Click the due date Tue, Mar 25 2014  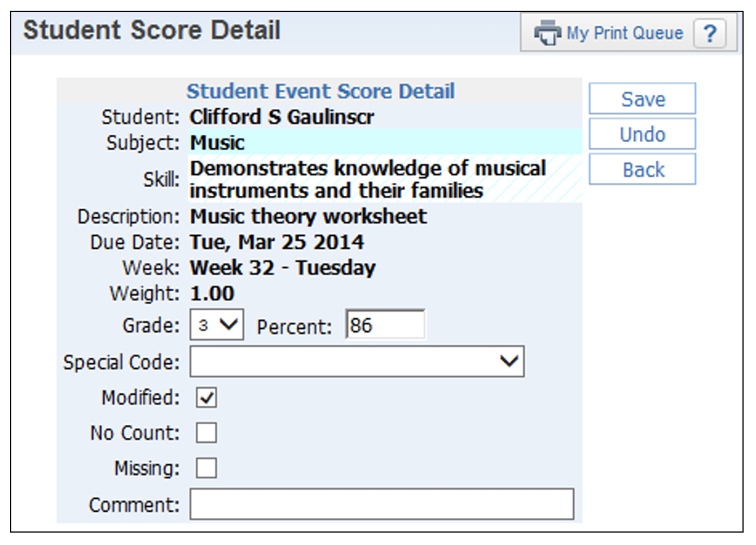276,243
